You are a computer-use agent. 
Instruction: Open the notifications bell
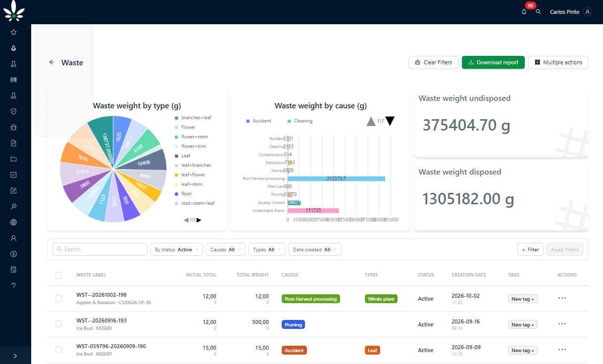pyautogui.click(x=524, y=12)
